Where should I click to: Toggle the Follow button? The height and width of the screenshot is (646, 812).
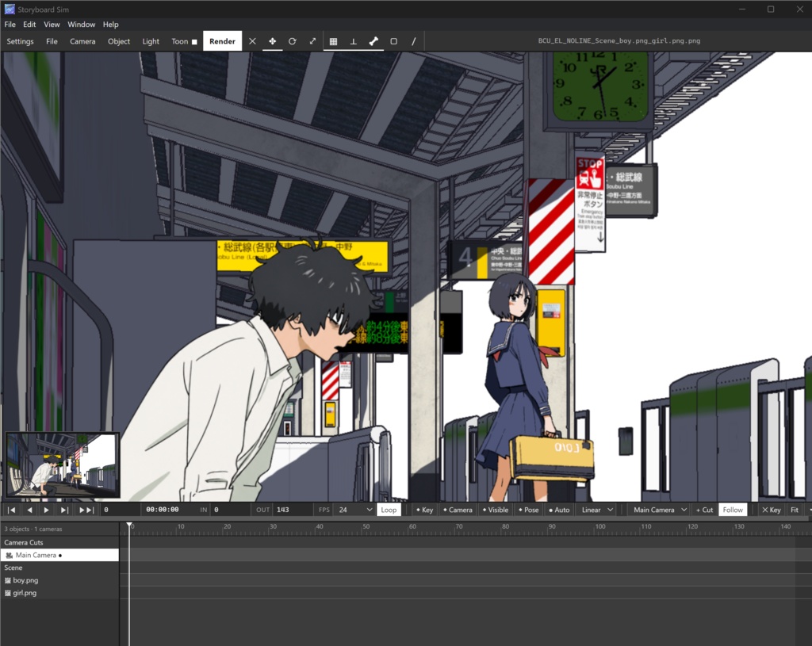tap(733, 510)
